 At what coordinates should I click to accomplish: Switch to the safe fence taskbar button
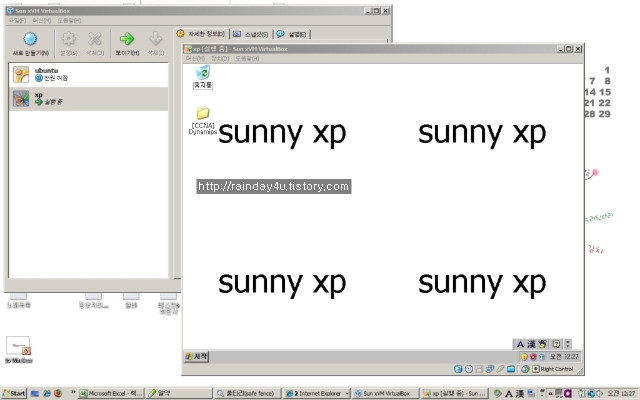pyautogui.click(x=248, y=393)
